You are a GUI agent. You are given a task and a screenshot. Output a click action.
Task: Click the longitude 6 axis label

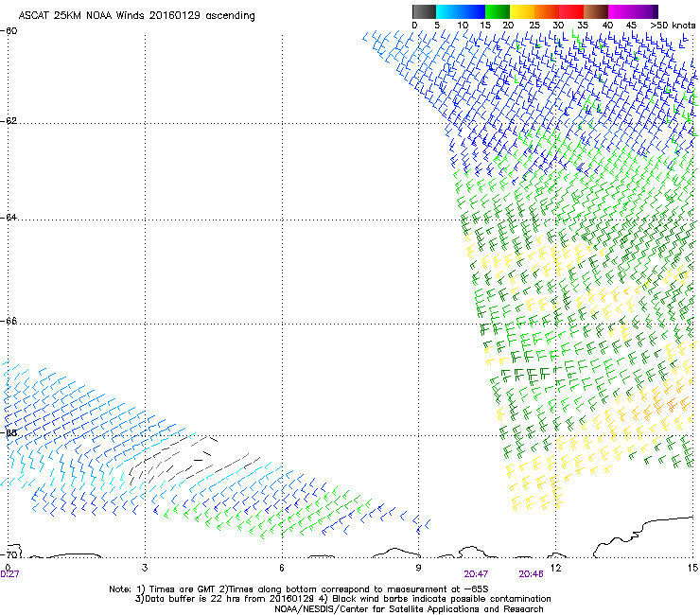tap(282, 568)
